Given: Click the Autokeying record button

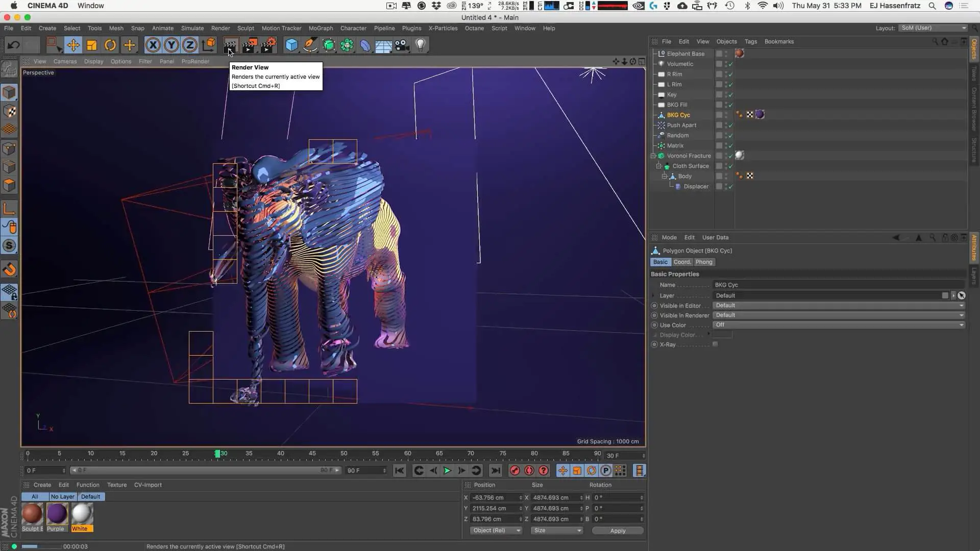Looking at the screenshot, I should coord(529,470).
